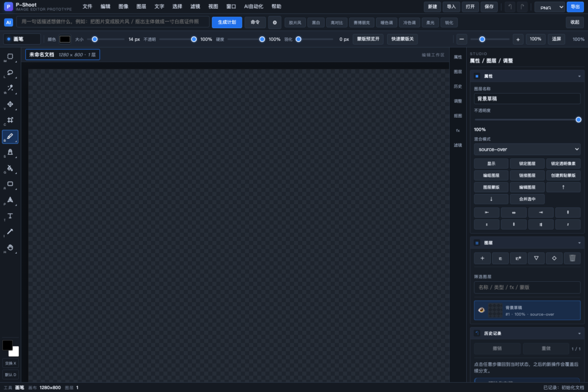Adjust the layer 不透明度 opacity slider
This screenshot has height=392, width=588.
pos(527,119)
